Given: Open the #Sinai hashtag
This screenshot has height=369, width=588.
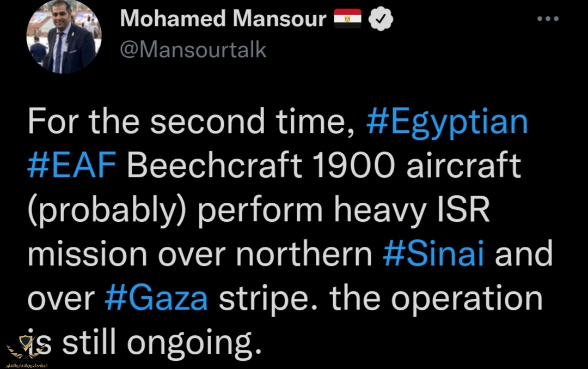Looking at the screenshot, I should click(x=433, y=253).
